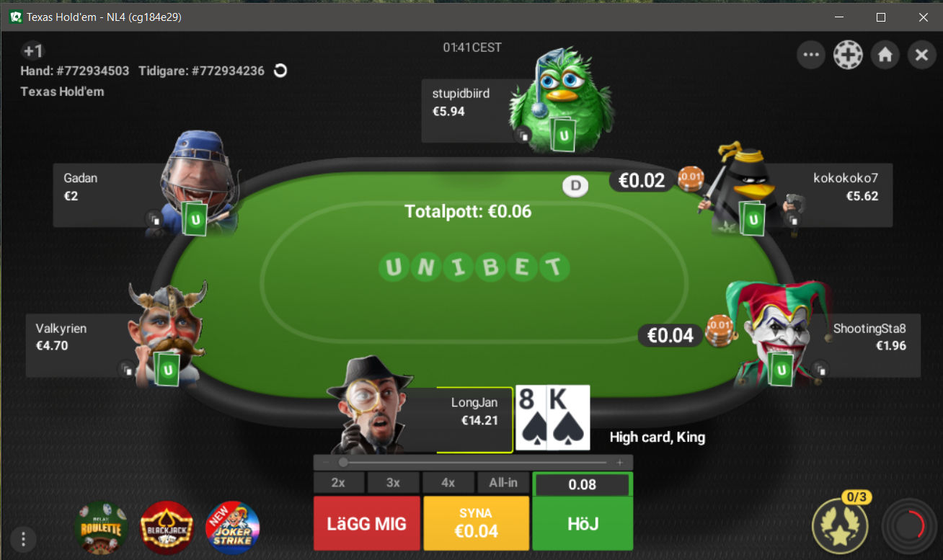Click the bet amount field showing 0.08
Viewport: 943px width, 560px height.
(x=583, y=484)
